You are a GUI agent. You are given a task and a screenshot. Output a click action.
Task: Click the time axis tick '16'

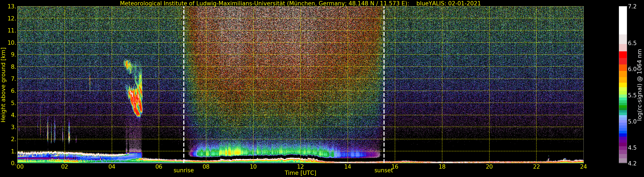pyautogui.click(x=395, y=167)
